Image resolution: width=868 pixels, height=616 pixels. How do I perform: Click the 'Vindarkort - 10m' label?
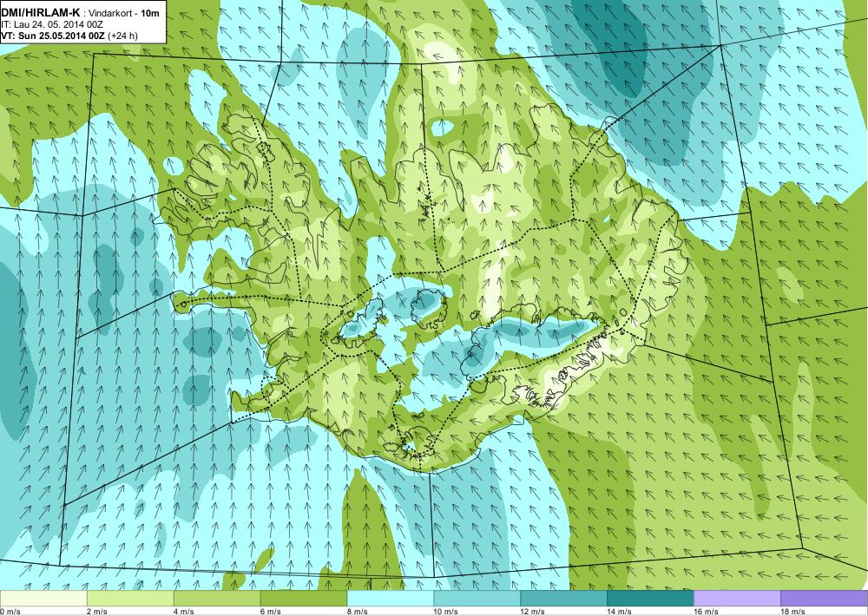pyautogui.click(x=123, y=13)
